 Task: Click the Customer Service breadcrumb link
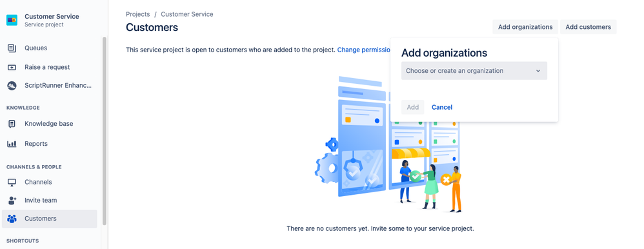click(187, 14)
